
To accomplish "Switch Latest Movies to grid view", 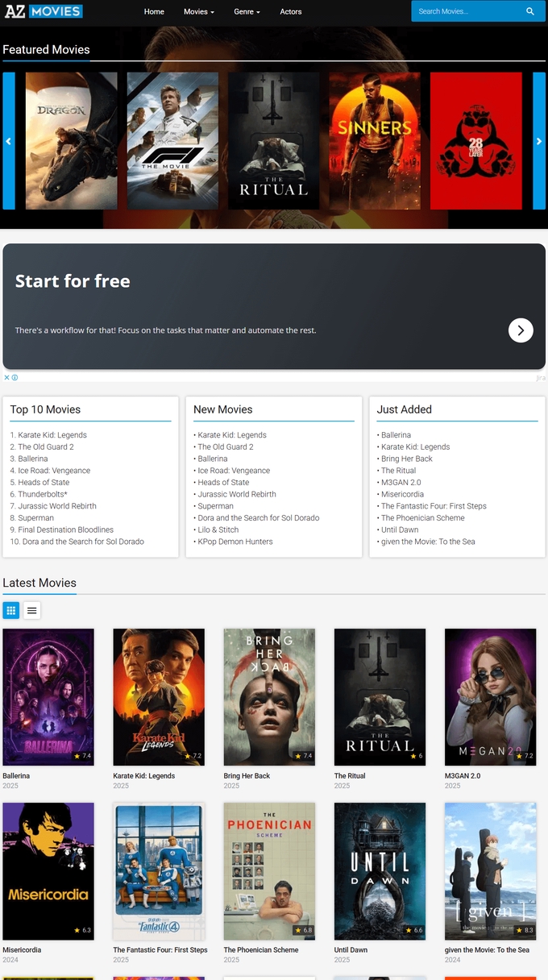I will [11, 610].
